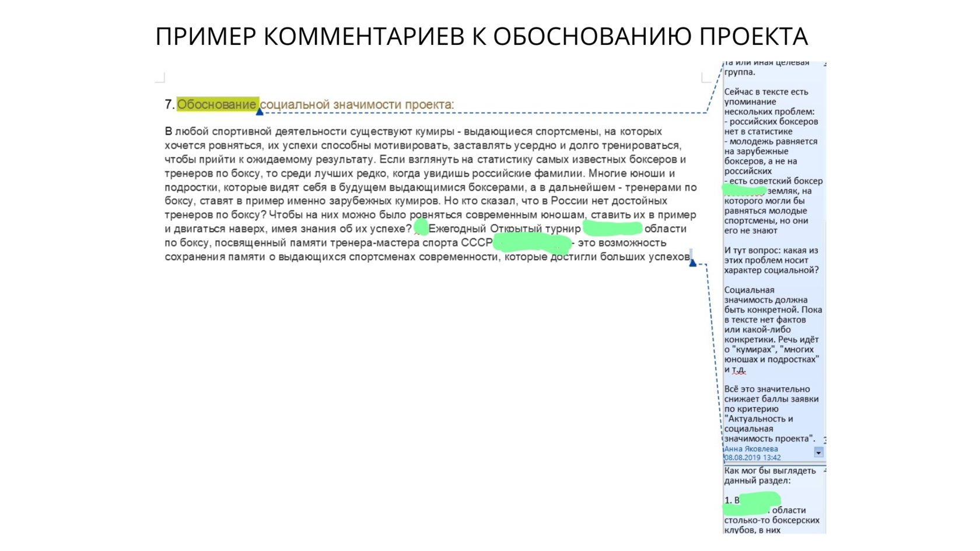Click body line starting 'чтобы прийти к ожидаемому'
Screen dimensions: 980x551
[425, 159]
